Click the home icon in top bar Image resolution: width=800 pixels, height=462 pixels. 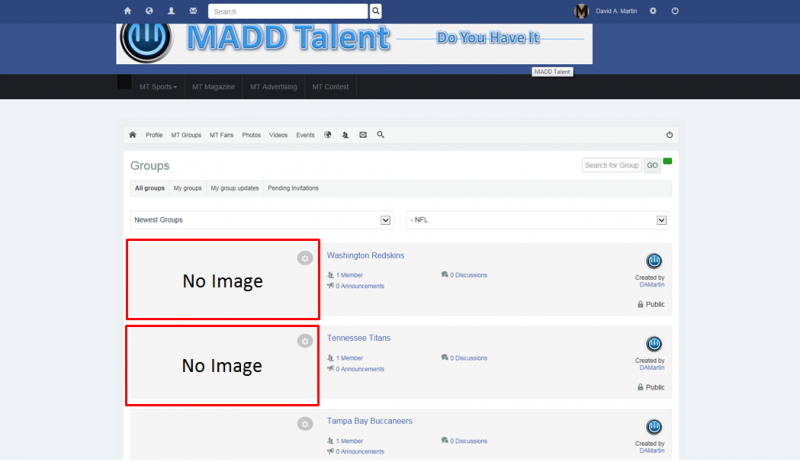pyautogui.click(x=128, y=11)
